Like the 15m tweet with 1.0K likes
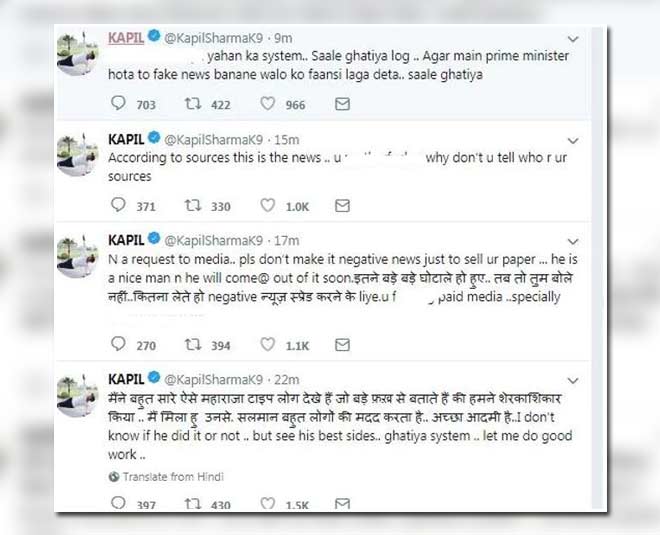The width and height of the screenshot is (660, 535). pyautogui.click(x=267, y=206)
